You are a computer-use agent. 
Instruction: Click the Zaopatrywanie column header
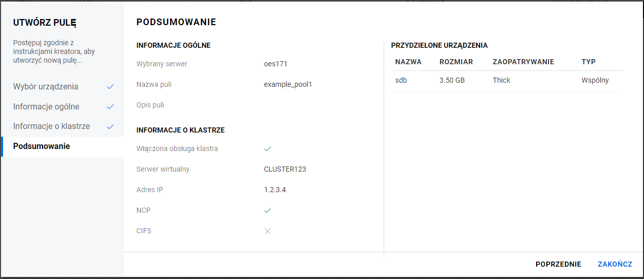click(x=523, y=62)
